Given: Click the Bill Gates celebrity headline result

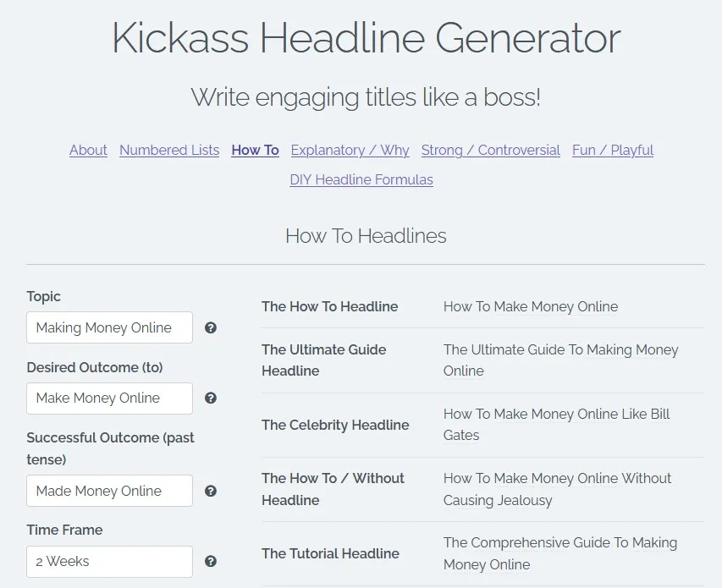Looking at the screenshot, I should click(x=556, y=424).
